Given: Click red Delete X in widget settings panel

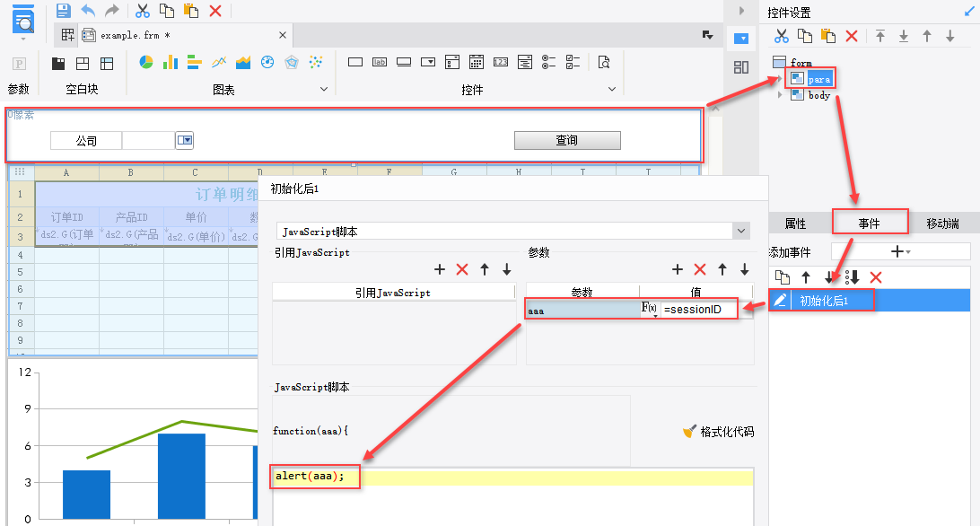Looking at the screenshot, I should [852, 36].
